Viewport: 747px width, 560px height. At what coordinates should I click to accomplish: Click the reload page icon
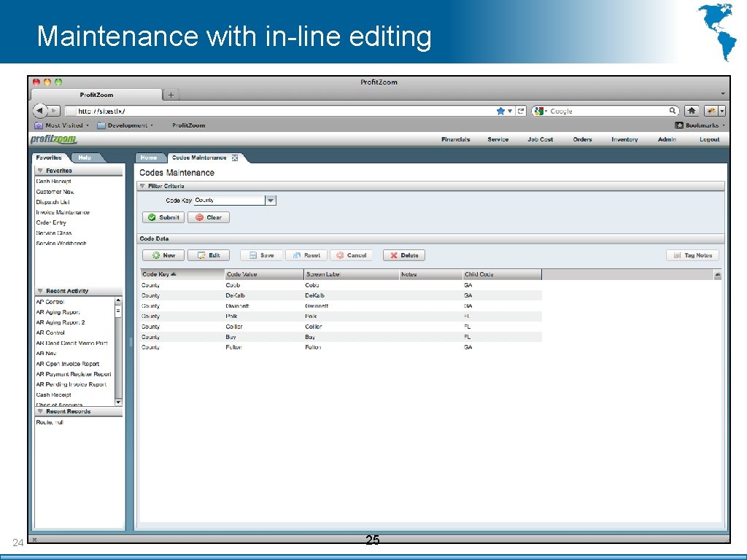click(x=521, y=111)
